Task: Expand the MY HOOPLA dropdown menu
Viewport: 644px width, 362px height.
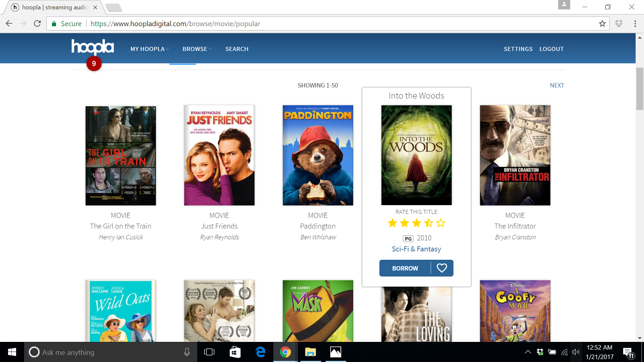Action: click(150, 49)
